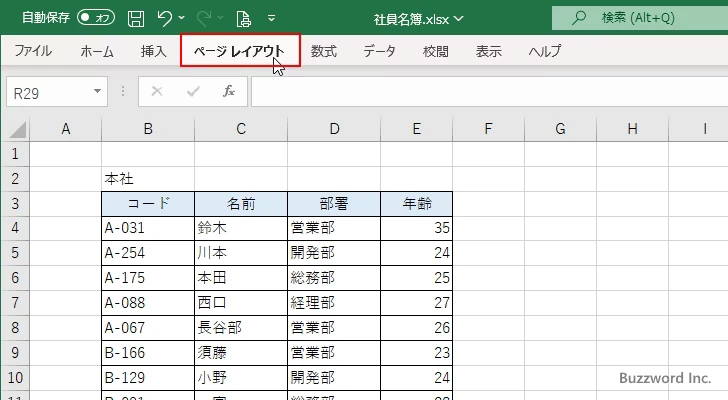Click cell with name 鈴木
728x400 pixels.
[x=241, y=228]
